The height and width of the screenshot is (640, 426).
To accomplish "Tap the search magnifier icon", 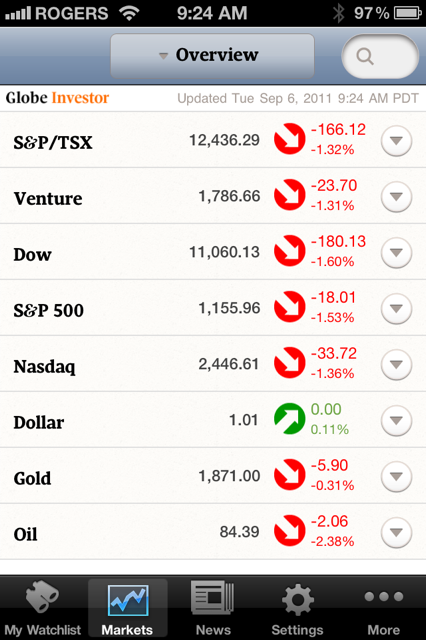I will pyautogui.click(x=365, y=56).
